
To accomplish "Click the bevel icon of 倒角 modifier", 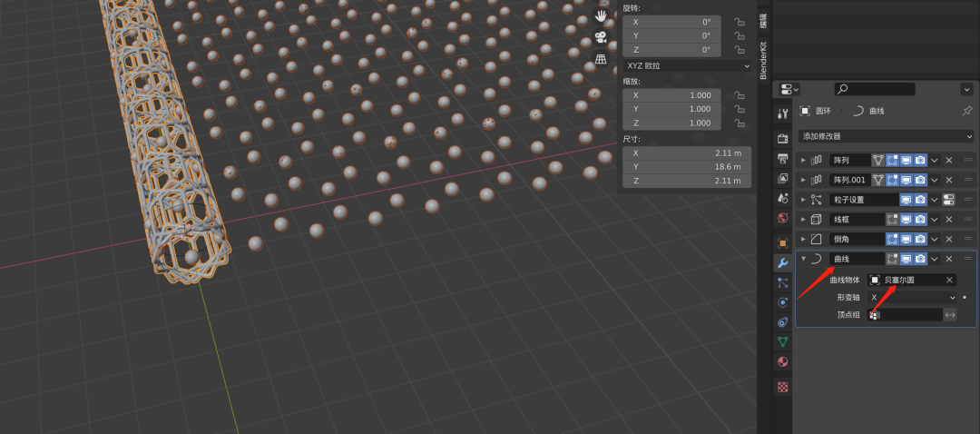I will click(x=817, y=239).
